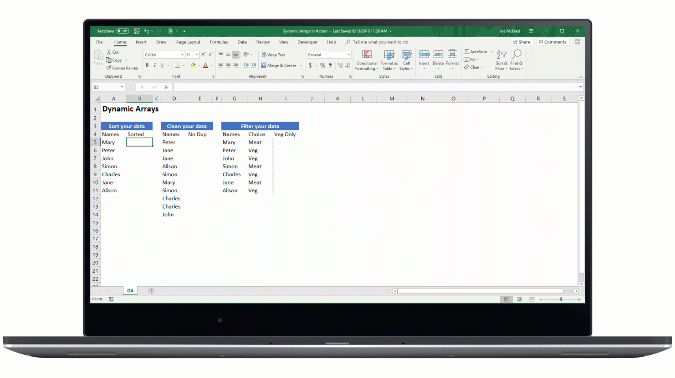Open Find & Select magnifier tool

click(x=516, y=60)
